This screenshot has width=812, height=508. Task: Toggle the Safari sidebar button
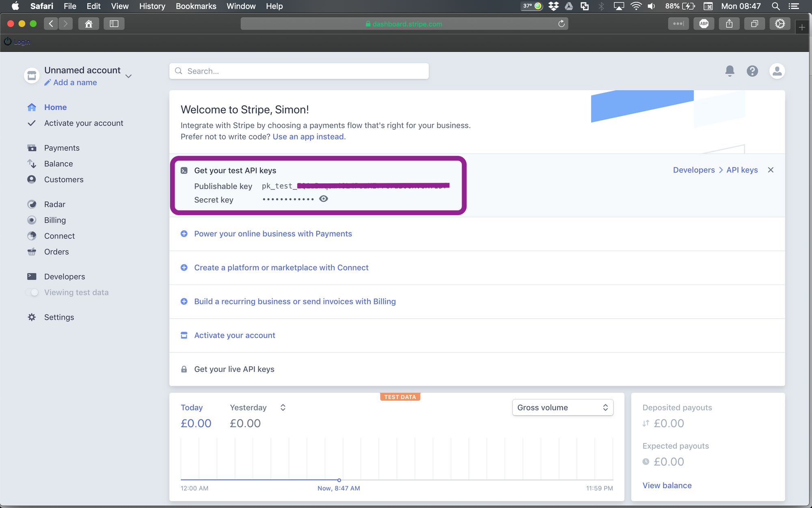click(x=114, y=24)
